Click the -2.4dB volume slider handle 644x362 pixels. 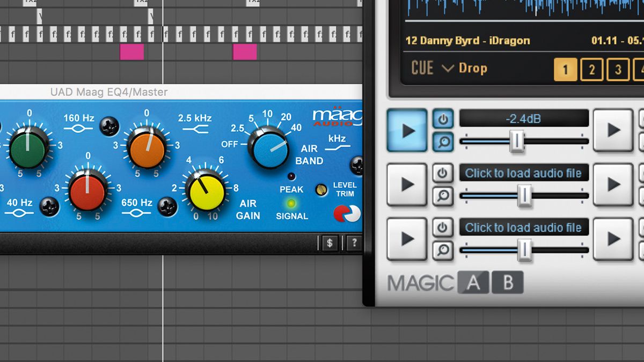pos(517,141)
